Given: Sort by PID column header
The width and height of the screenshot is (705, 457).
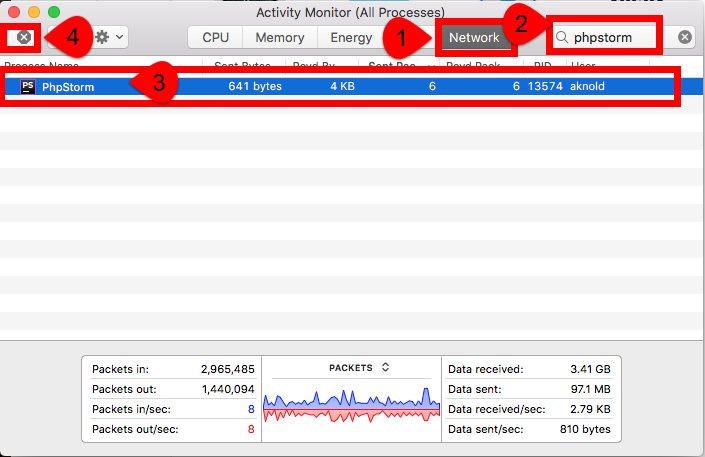Looking at the screenshot, I should (x=543, y=65).
